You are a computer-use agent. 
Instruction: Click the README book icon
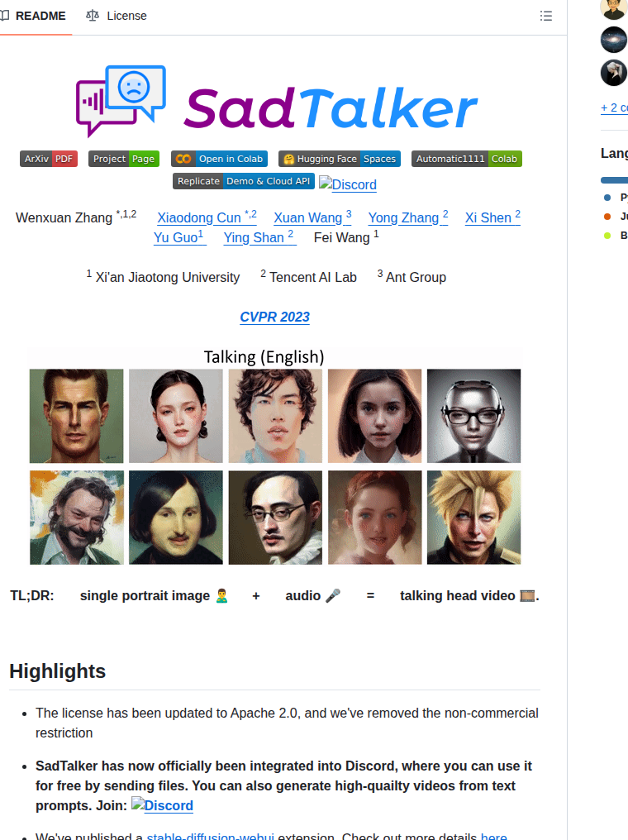pyautogui.click(x=5, y=16)
